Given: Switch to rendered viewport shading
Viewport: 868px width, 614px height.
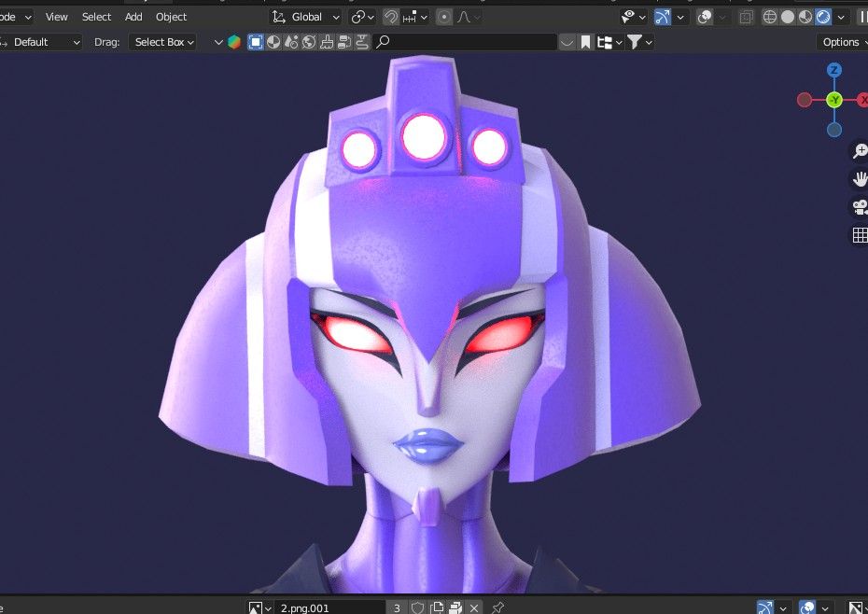Looking at the screenshot, I should [x=823, y=17].
